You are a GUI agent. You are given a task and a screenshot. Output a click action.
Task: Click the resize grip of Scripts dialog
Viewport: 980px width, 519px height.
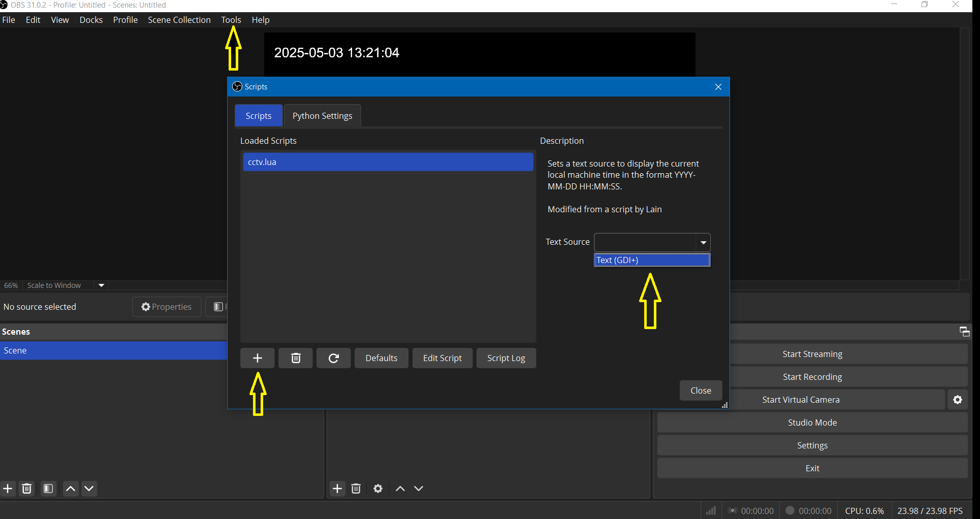pyautogui.click(x=725, y=405)
